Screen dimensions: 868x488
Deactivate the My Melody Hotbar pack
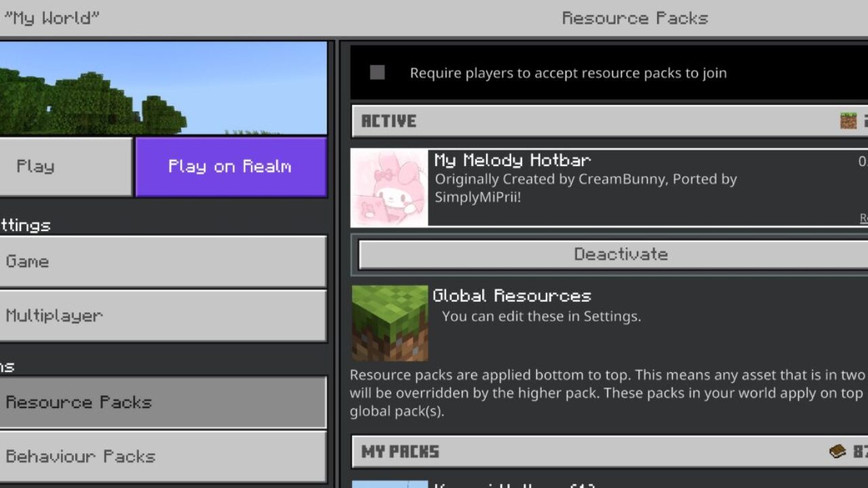613,255
